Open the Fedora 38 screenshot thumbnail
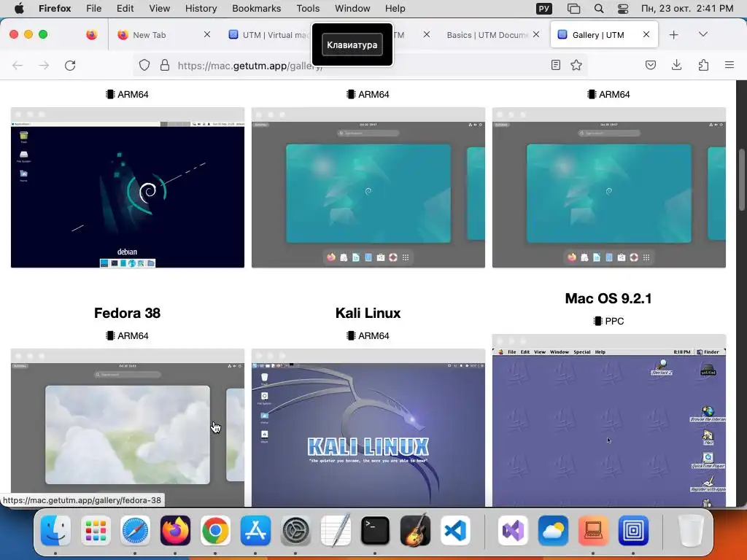This screenshot has height=560, width=747. pyautogui.click(x=128, y=427)
